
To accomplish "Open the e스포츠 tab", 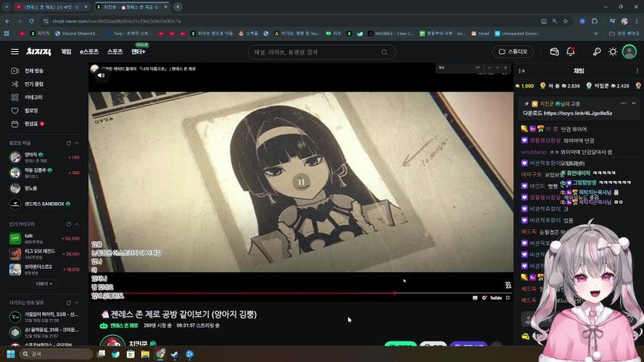I will click(89, 52).
